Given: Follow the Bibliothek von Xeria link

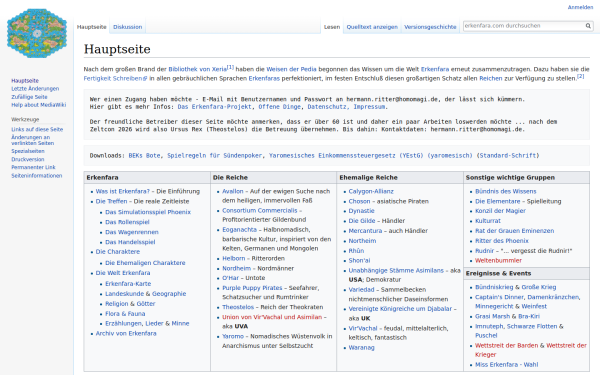Looking at the screenshot, I should coord(197,69).
